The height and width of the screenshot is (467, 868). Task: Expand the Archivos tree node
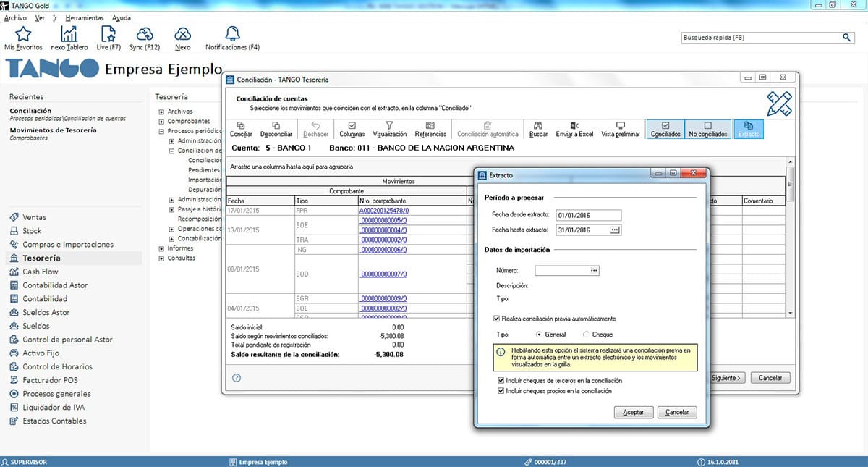coord(162,112)
